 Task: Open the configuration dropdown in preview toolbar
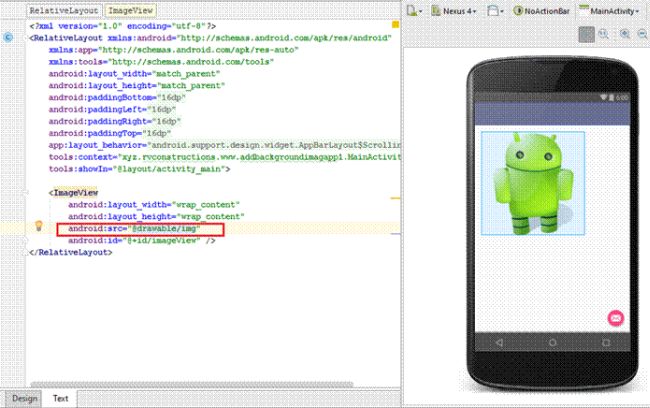pyautogui.click(x=414, y=11)
